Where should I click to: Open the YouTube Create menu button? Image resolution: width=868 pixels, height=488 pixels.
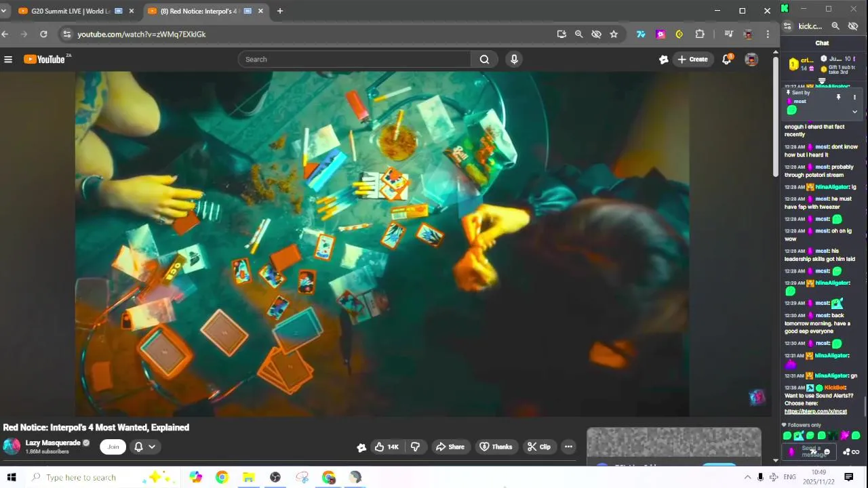(x=692, y=60)
